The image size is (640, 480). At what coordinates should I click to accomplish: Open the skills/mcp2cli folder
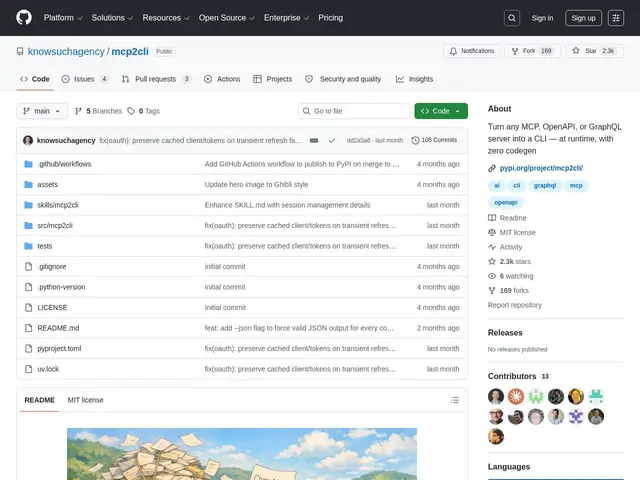click(x=58, y=205)
